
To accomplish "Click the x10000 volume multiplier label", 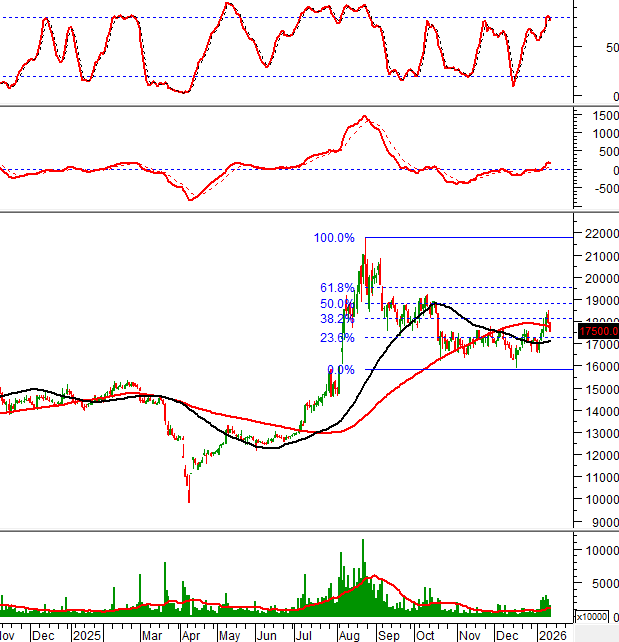I will coord(597,615).
